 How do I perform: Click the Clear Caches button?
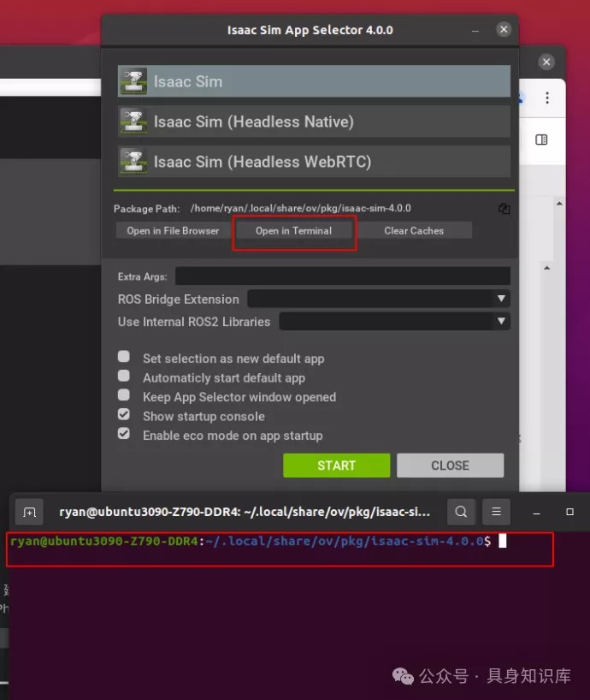click(414, 231)
